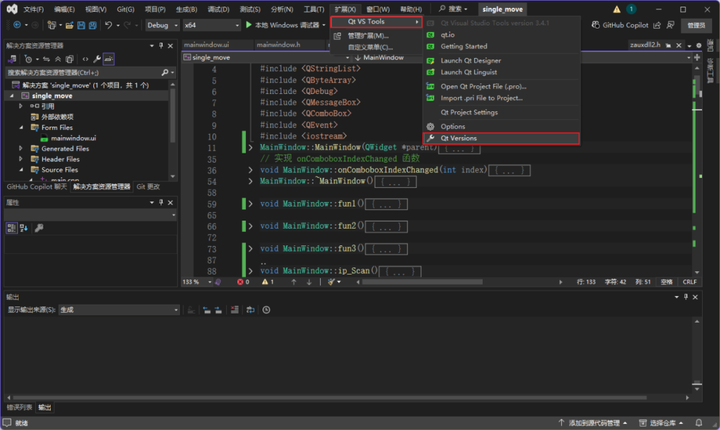Click the pin icon of Solution Explorer panel
This screenshot has width=720, height=430.
tap(161, 45)
